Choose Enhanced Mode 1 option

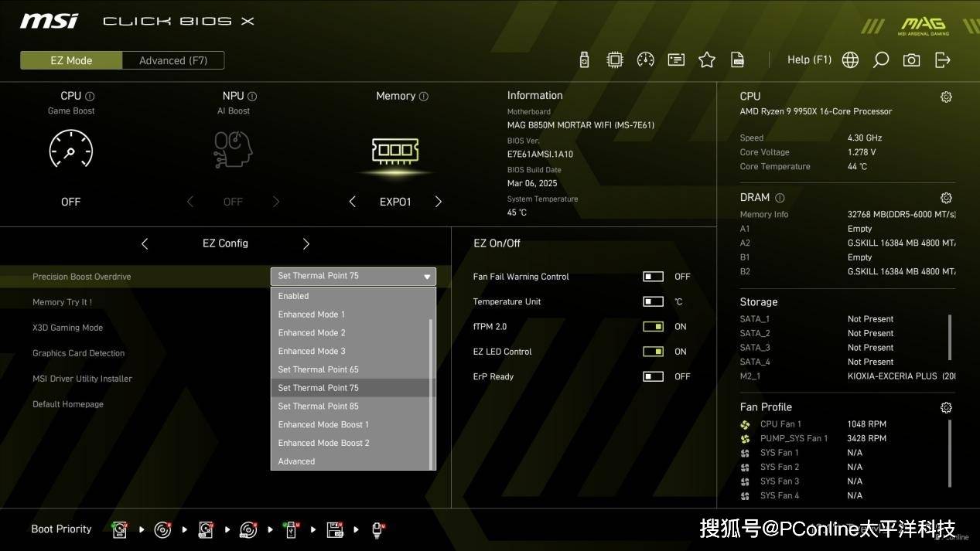350,315
